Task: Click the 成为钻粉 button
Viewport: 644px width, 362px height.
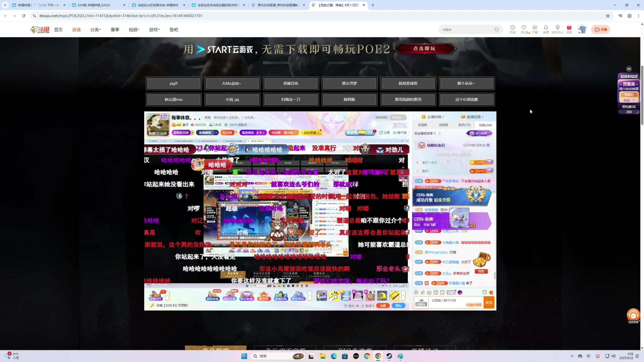Action: [x=480, y=133]
